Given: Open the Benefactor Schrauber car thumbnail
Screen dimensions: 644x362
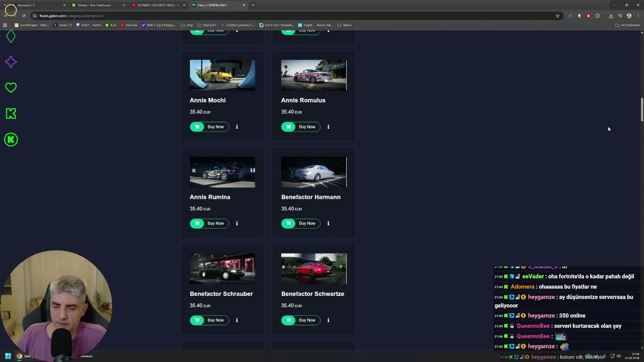Looking at the screenshot, I should [x=222, y=268].
